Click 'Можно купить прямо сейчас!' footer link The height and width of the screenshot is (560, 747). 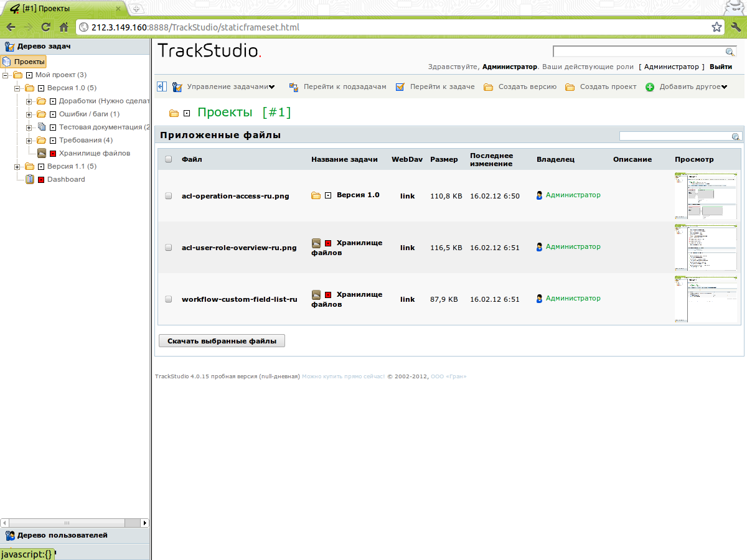click(343, 376)
